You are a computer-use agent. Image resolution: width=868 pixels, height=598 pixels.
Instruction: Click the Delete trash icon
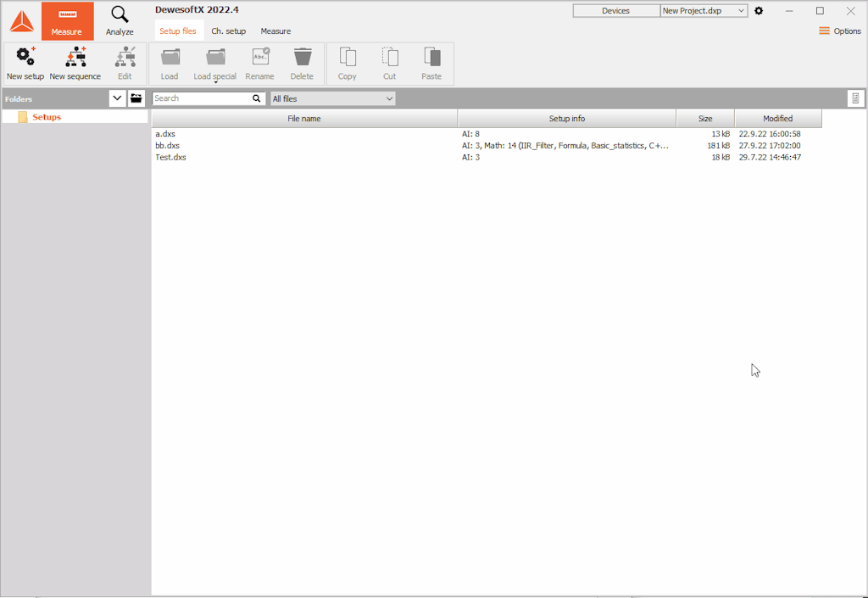(303, 57)
